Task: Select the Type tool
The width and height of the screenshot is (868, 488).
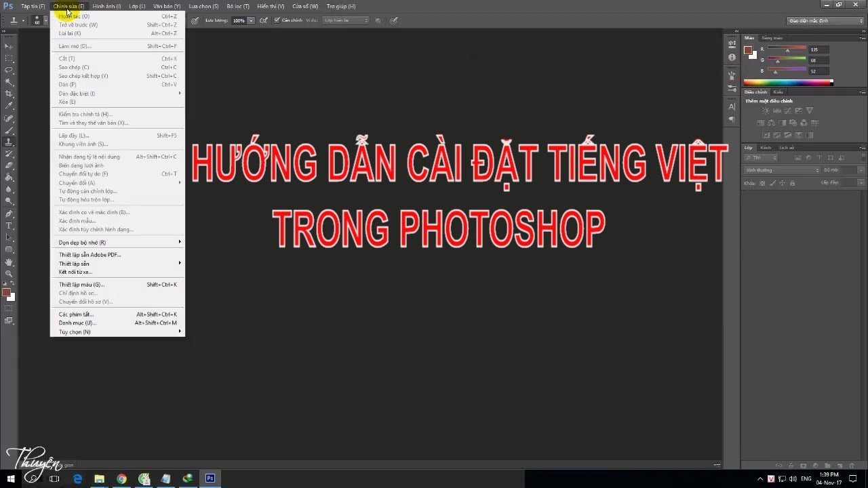Action: click(x=9, y=225)
